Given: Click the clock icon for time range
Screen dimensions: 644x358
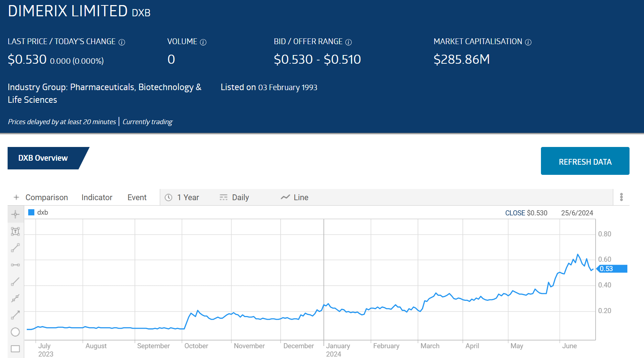Looking at the screenshot, I should pos(169,197).
